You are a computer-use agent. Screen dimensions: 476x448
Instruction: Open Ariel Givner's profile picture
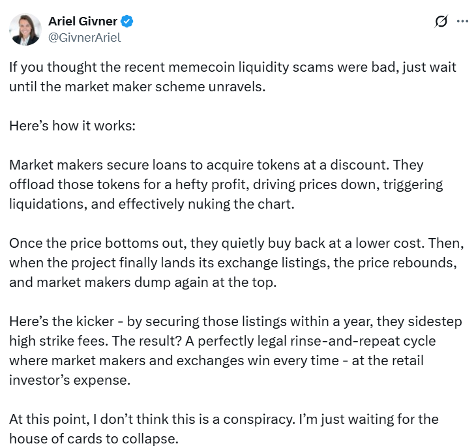click(x=25, y=29)
